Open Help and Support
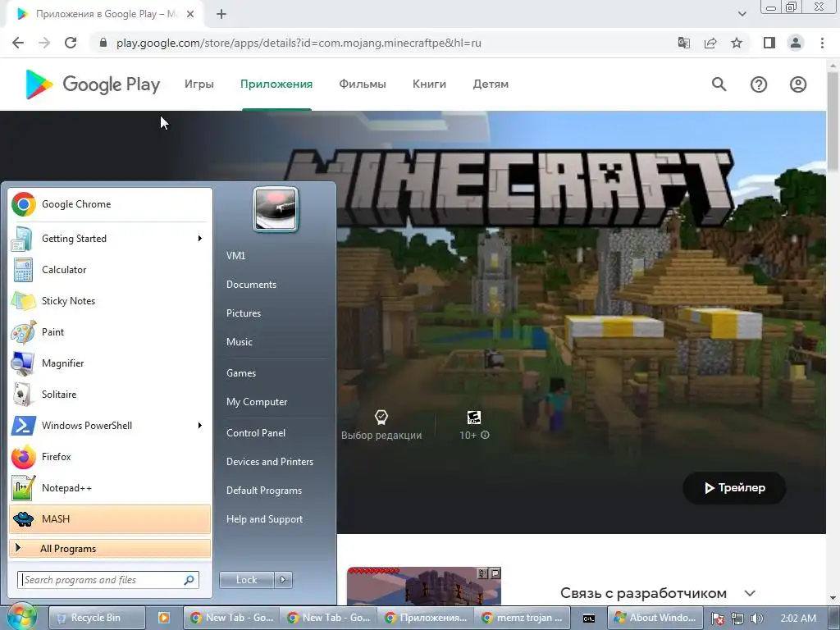Image resolution: width=840 pixels, height=630 pixels. coord(265,519)
